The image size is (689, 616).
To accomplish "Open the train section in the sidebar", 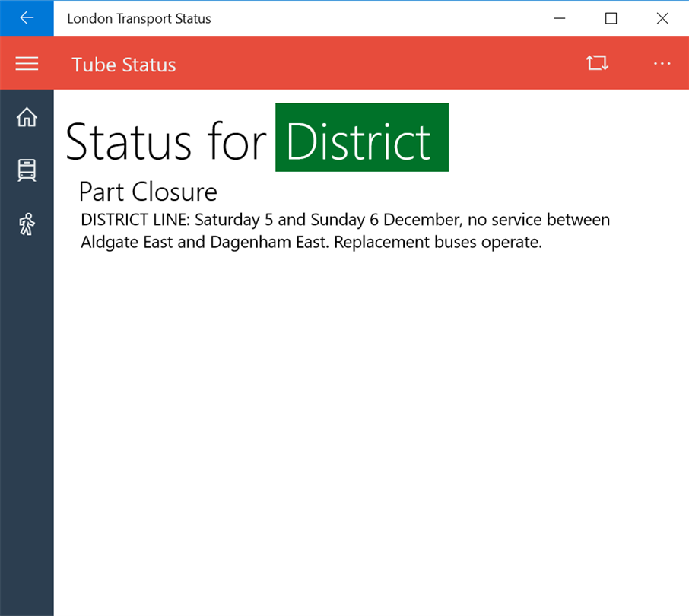I will point(27,170).
